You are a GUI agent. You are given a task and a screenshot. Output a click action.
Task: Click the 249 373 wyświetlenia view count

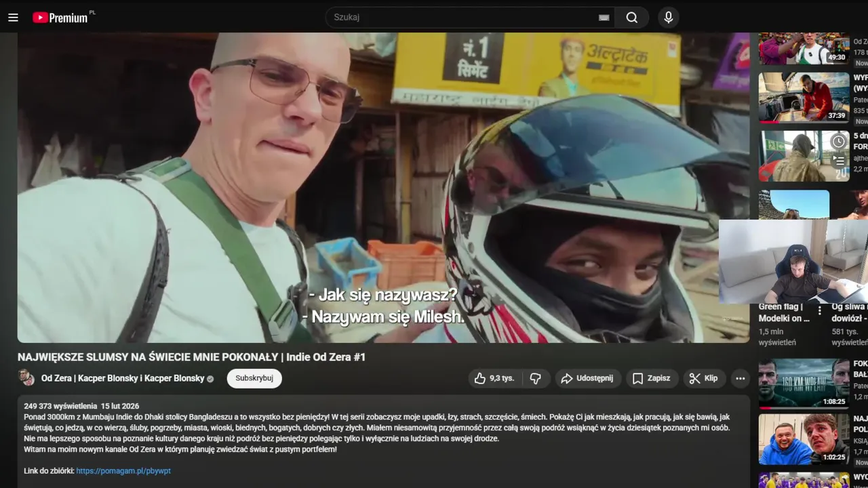tap(60, 406)
